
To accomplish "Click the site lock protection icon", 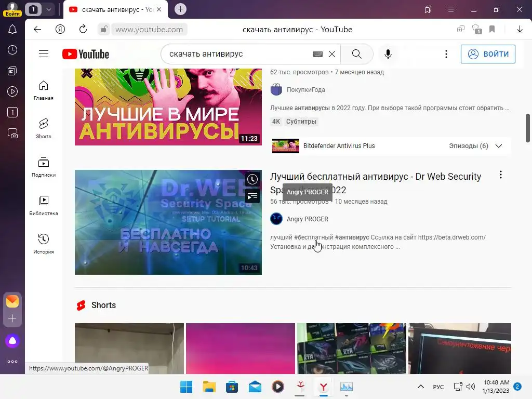I will tap(103, 30).
